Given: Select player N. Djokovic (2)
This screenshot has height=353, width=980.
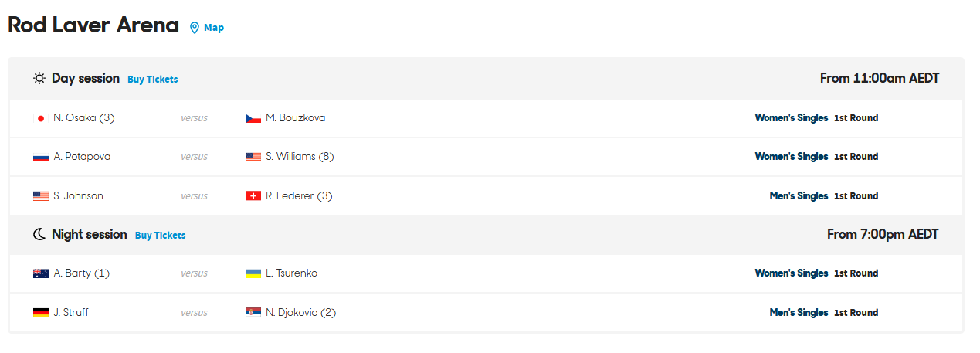Looking at the screenshot, I should [x=301, y=313].
